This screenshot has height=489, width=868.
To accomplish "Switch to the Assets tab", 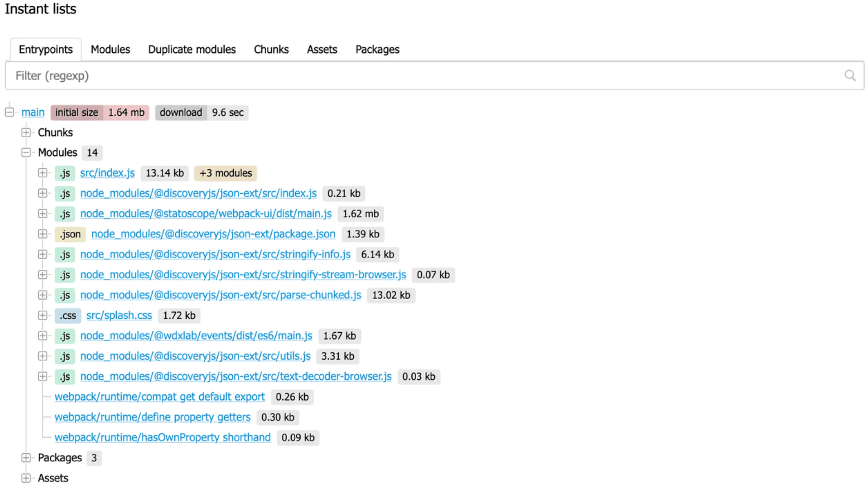I will (322, 49).
